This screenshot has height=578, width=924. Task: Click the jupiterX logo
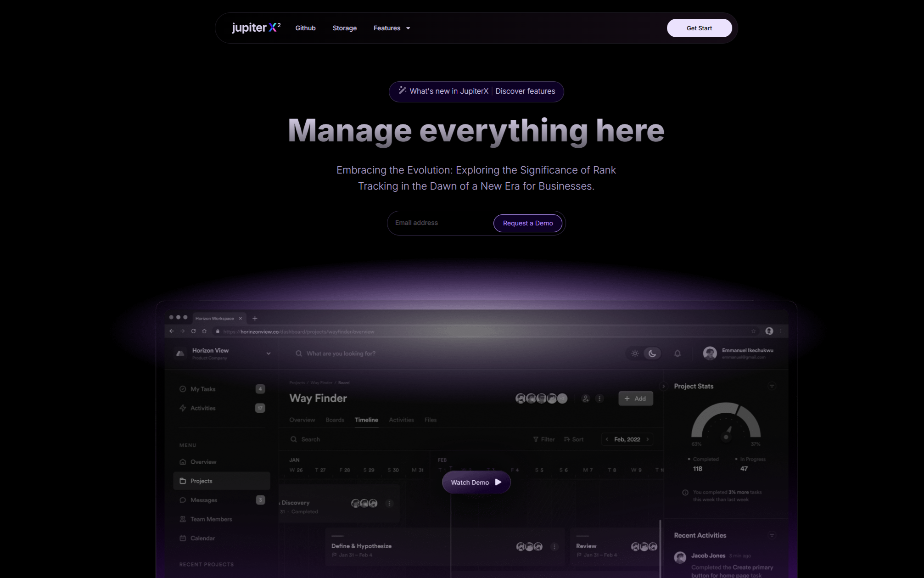[x=256, y=28]
